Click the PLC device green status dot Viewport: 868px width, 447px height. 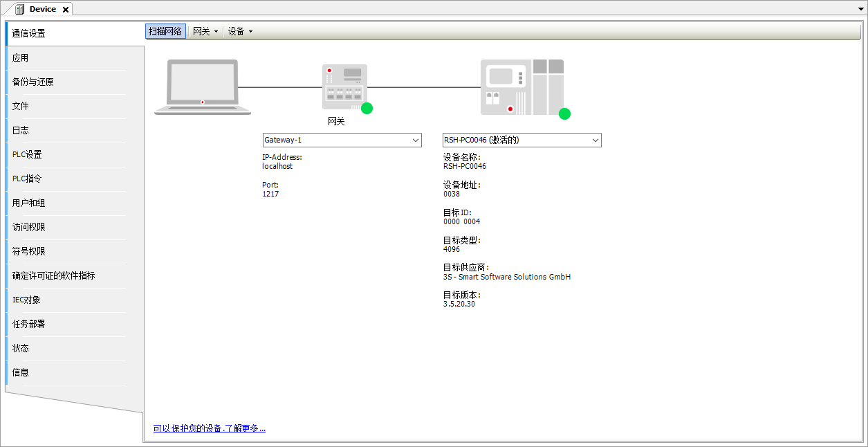(x=564, y=113)
